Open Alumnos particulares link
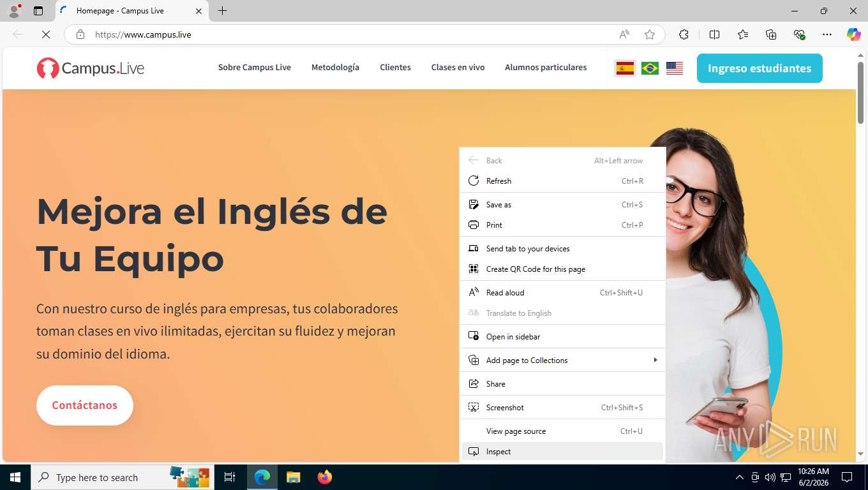Screen dimensions: 868x490 pos(546,67)
